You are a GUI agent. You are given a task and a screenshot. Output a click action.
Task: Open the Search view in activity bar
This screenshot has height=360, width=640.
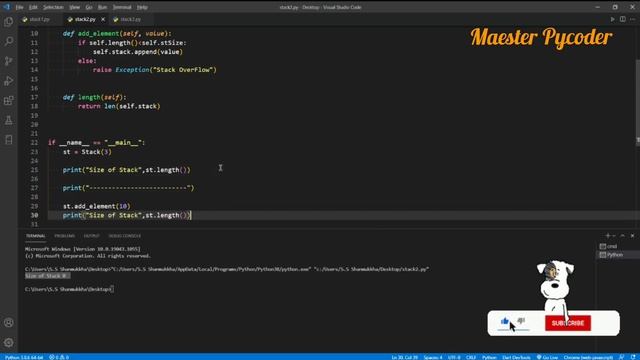[x=9, y=41]
